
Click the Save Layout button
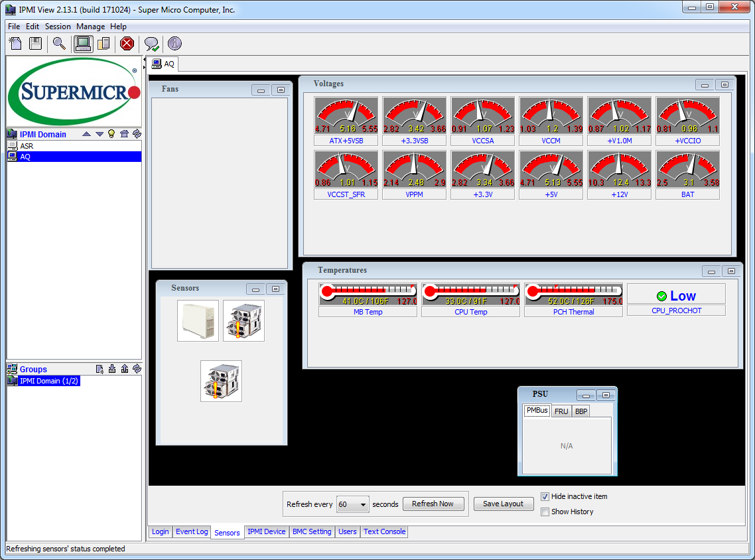coord(503,504)
